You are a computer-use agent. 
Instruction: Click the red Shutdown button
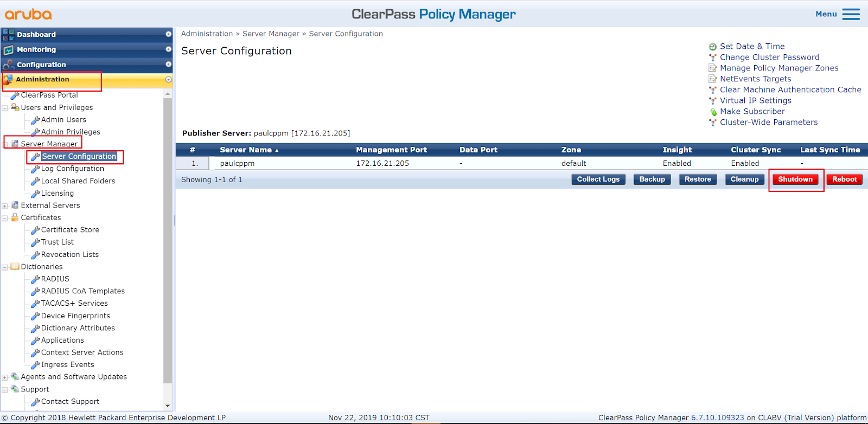click(795, 179)
